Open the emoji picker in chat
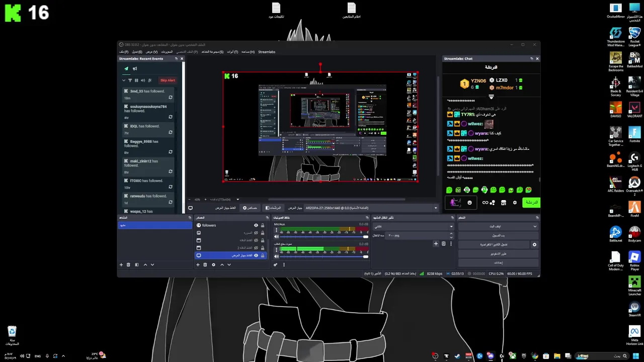This screenshot has height=362, width=644. (469, 203)
